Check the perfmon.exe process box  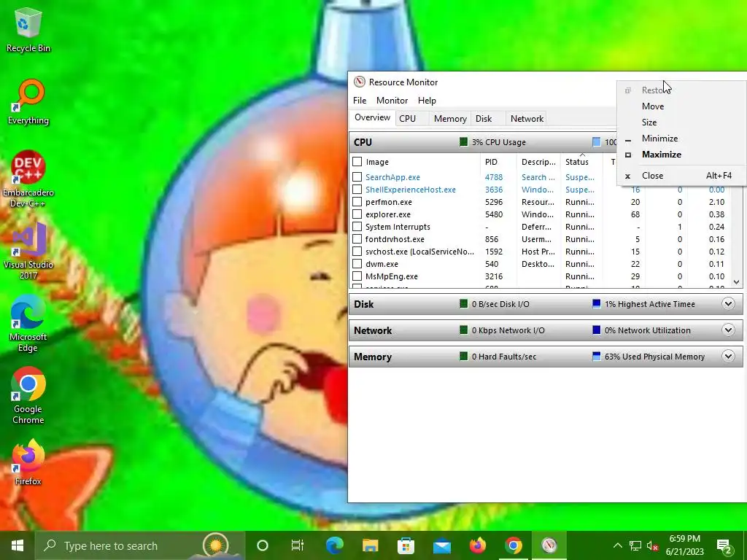click(x=357, y=202)
